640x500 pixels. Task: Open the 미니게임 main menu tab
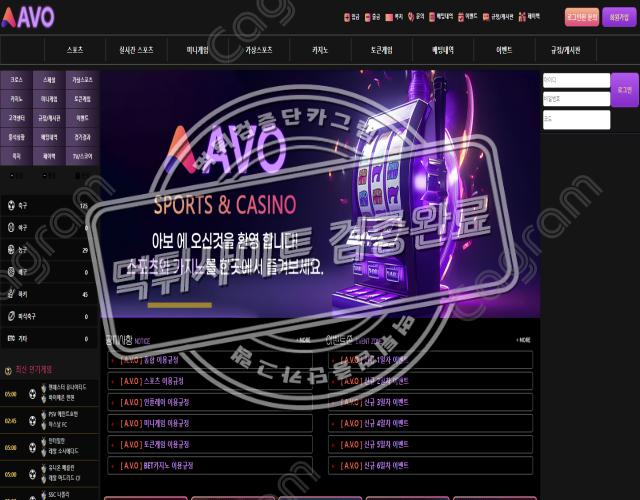pos(196,49)
